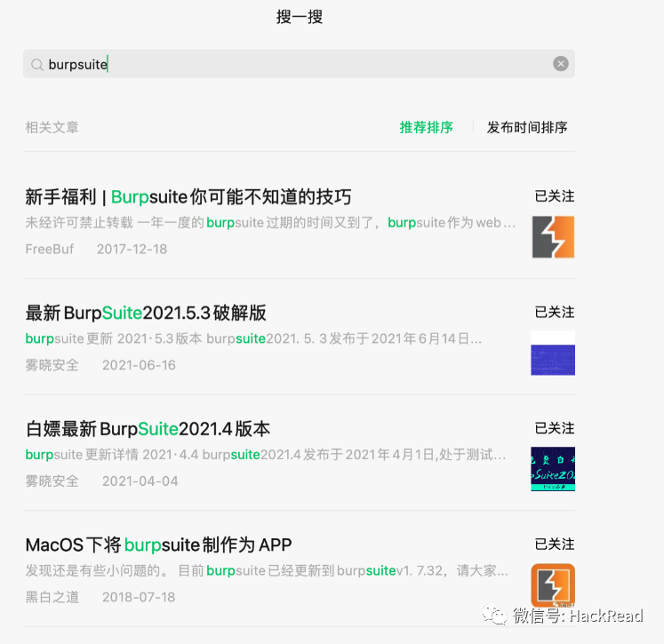Sort results by 推荐排序
664x644 pixels.
[x=426, y=127]
